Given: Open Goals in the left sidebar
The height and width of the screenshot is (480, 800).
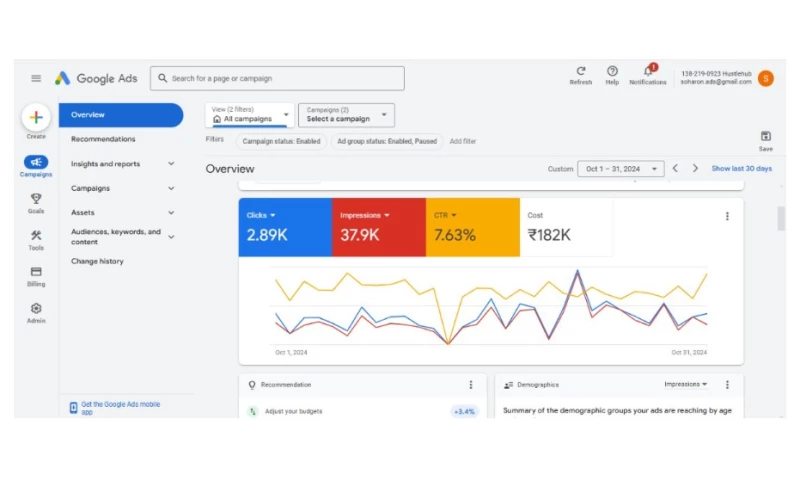Looking at the screenshot, I should [36, 200].
